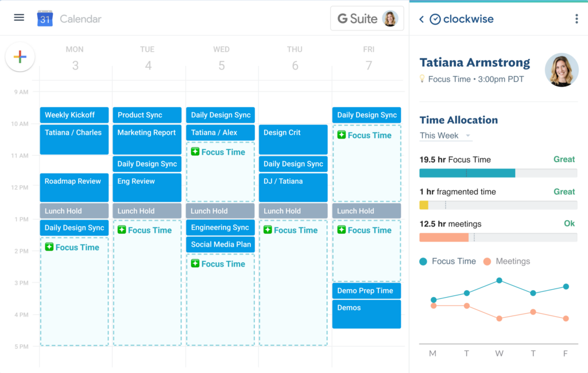Click the Clockwise clock logo icon
588x373 pixels.
[435, 19]
